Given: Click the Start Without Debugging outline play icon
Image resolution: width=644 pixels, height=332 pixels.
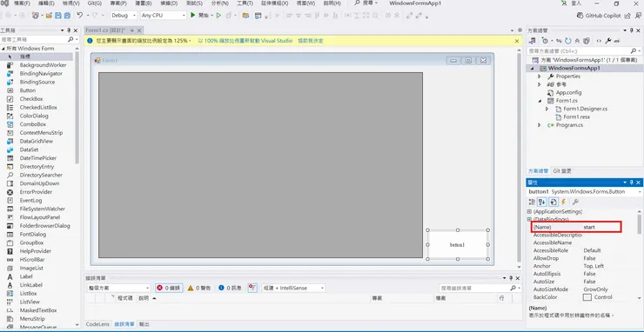Looking at the screenshot, I should [x=218, y=15].
